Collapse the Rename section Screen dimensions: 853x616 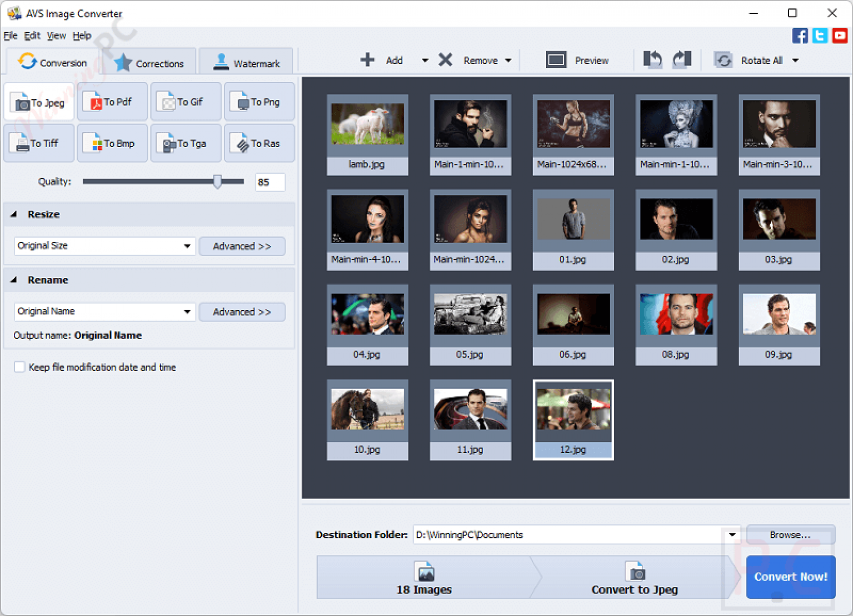(15, 280)
